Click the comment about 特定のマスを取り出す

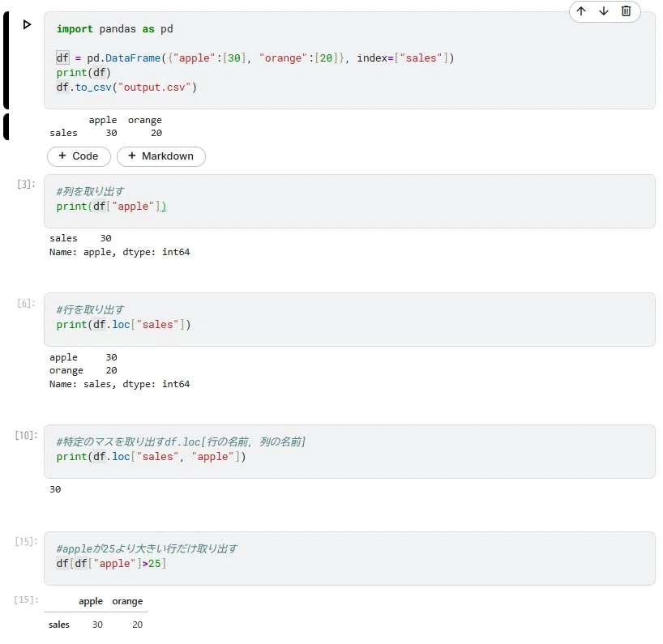(181, 441)
